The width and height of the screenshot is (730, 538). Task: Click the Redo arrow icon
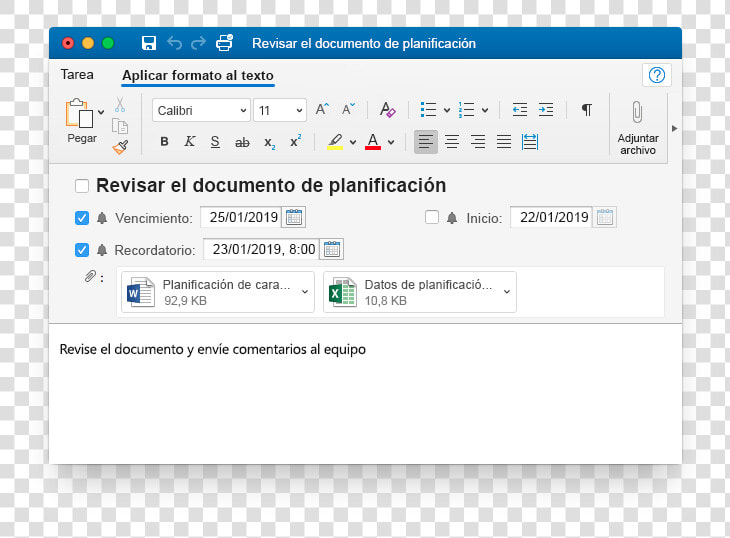point(198,43)
